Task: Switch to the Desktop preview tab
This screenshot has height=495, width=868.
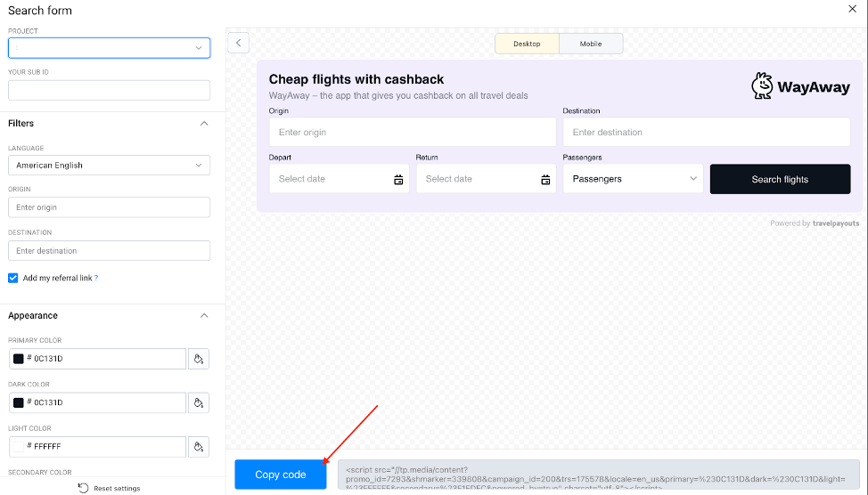Action: click(527, 44)
